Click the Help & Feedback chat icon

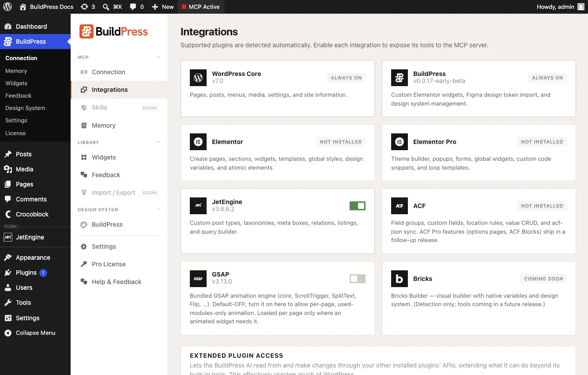click(84, 282)
